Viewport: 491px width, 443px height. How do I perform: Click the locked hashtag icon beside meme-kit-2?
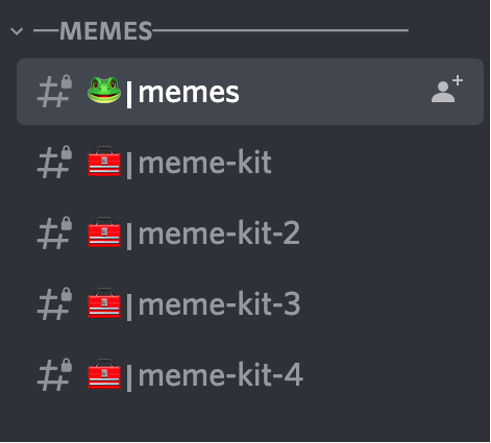[x=54, y=233]
